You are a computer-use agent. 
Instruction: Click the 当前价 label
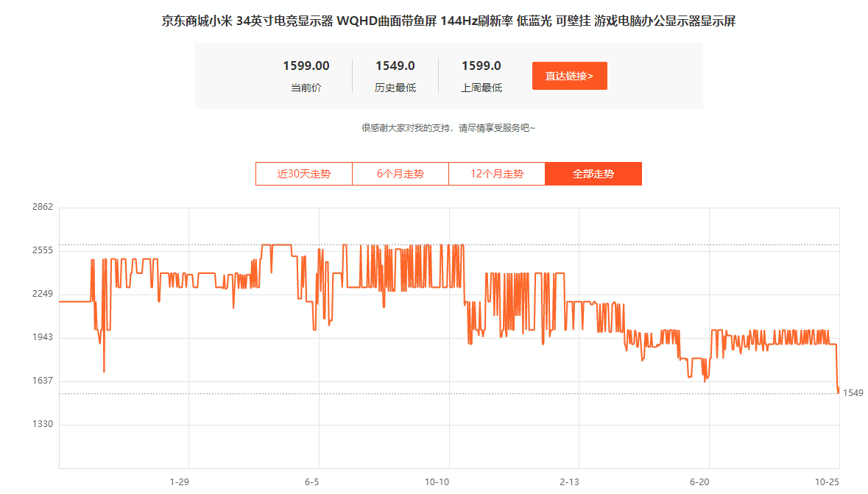306,88
